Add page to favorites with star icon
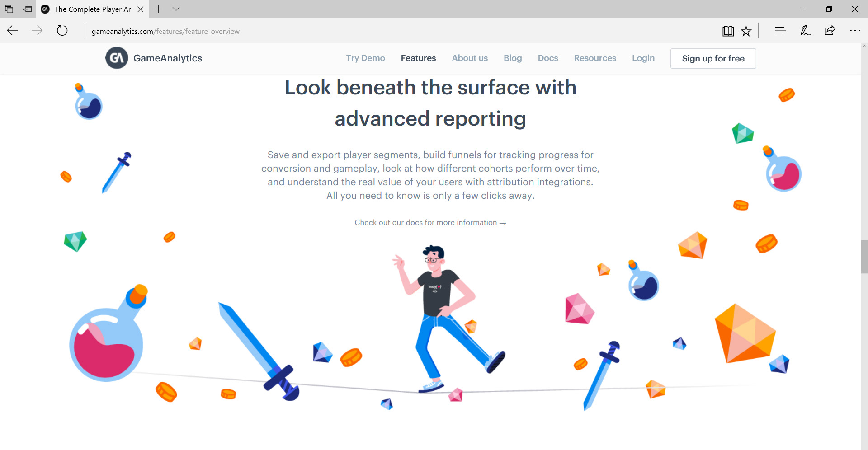Image resolution: width=868 pixels, height=450 pixels. [746, 31]
